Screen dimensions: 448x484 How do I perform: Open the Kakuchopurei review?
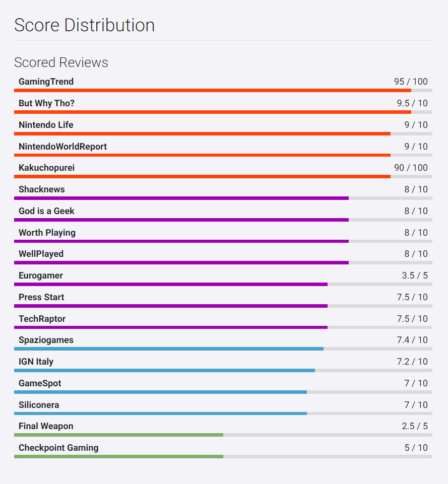point(46,168)
